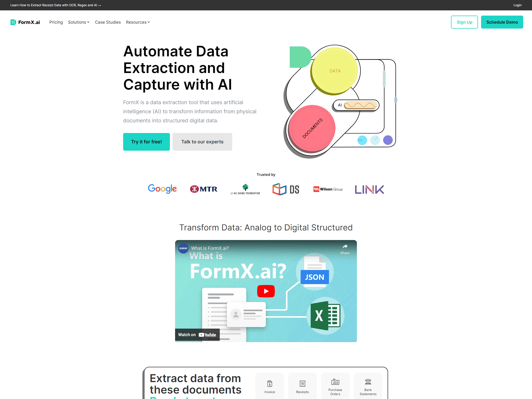
Task: Click the Extract data from these documents heading
Action: click(x=196, y=384)
